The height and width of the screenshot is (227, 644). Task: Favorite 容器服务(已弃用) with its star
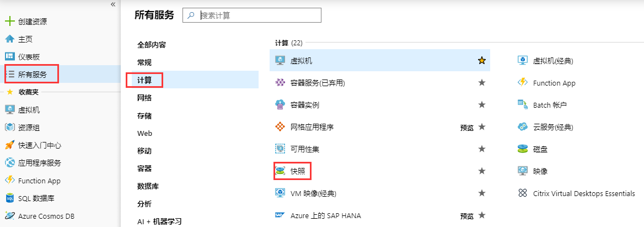(x=482, y=83)
